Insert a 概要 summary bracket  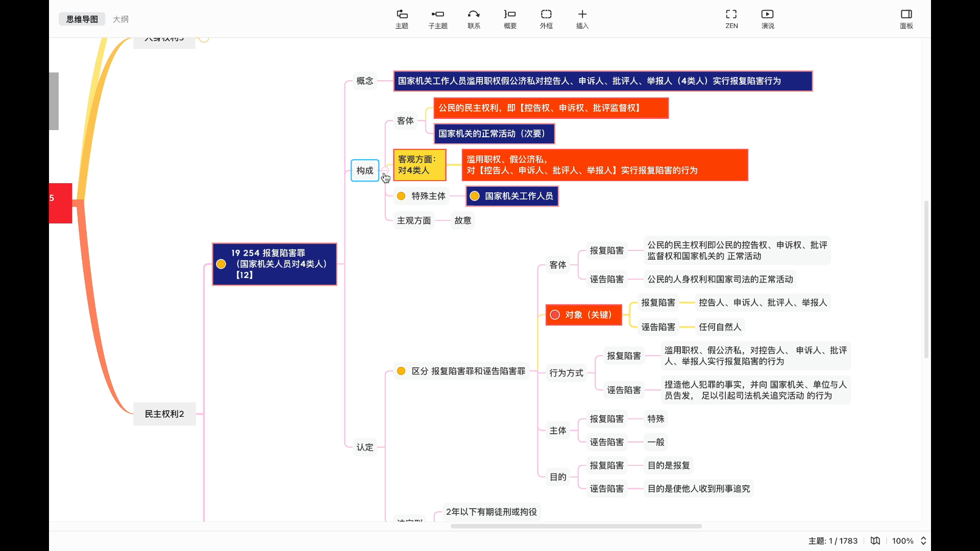point(510,19)
